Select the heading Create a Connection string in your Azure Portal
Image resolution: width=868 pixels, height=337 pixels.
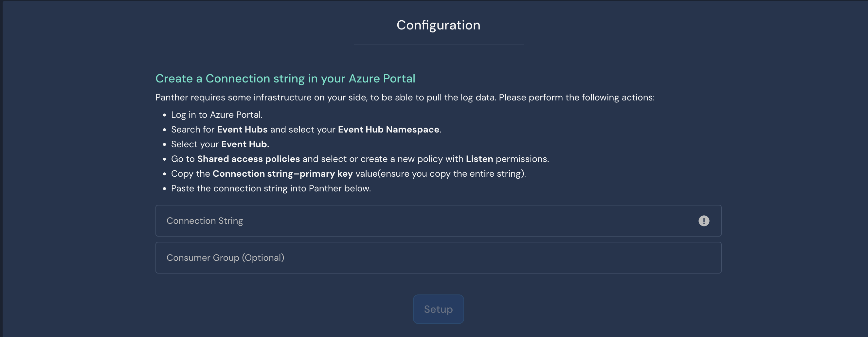[x=285, y=78]
